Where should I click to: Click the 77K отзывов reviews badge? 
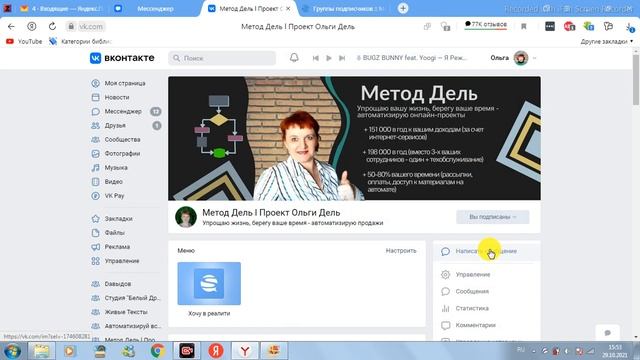[486, 24]
